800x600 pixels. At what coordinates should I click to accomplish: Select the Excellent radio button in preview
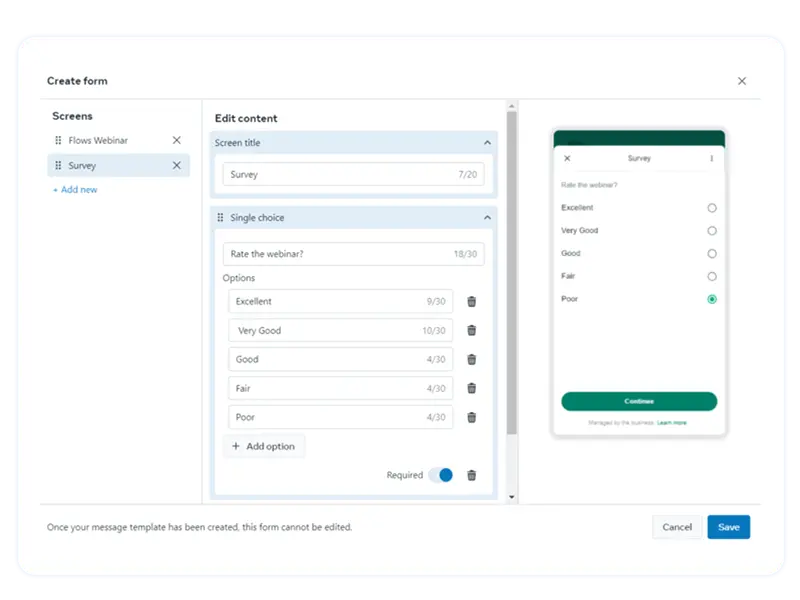click(712, 208)
